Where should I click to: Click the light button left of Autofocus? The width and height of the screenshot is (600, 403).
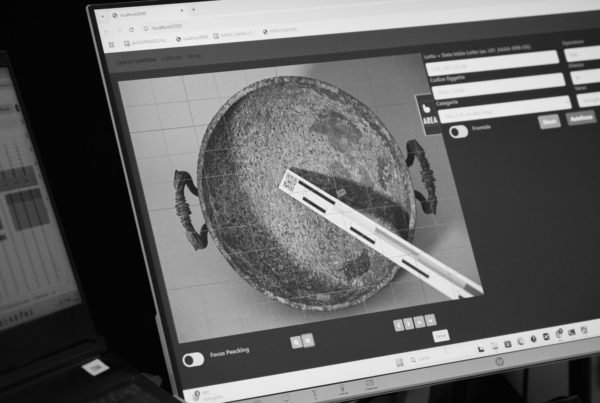coord(549,121)
